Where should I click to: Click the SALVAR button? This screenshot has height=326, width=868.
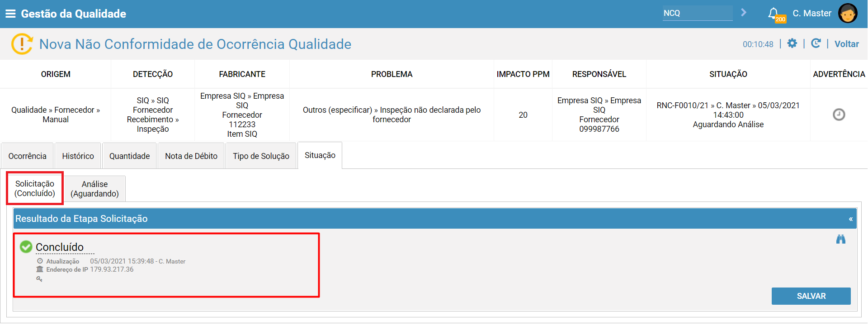[811, 296]
